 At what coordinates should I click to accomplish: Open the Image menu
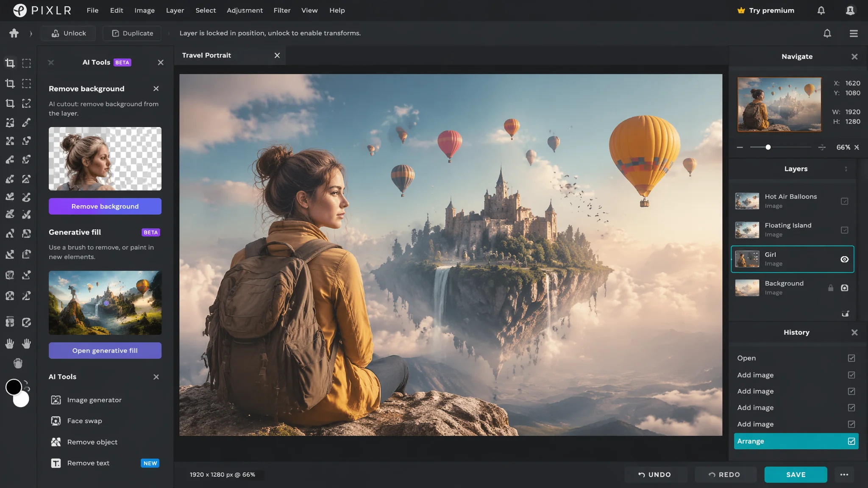[145, 10]
